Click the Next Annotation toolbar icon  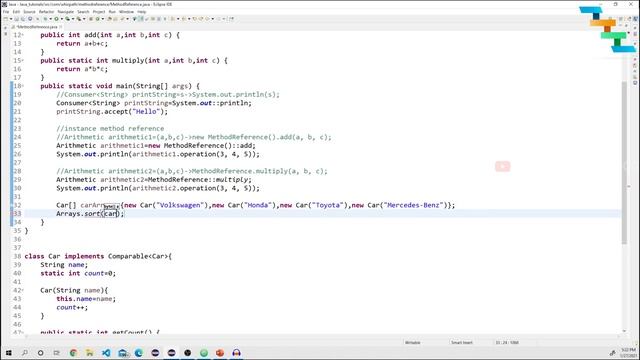click(x=172, y=19)
